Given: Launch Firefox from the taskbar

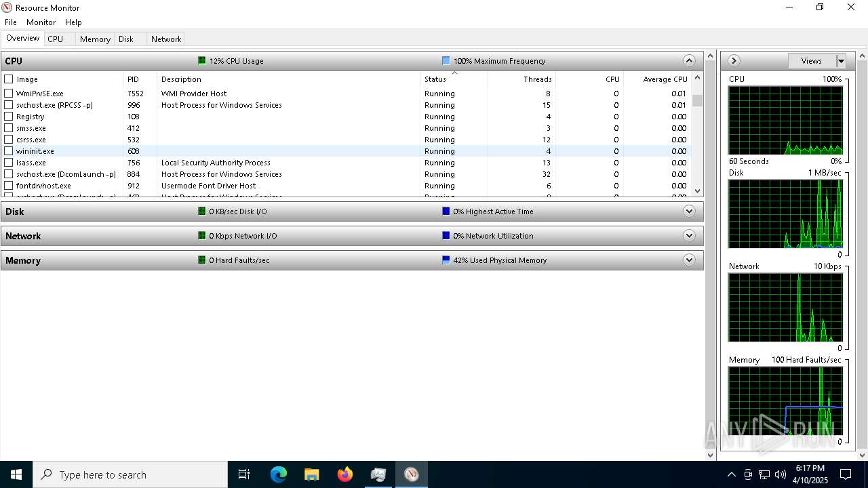Looking at the screenshot, I should point(345,474).
